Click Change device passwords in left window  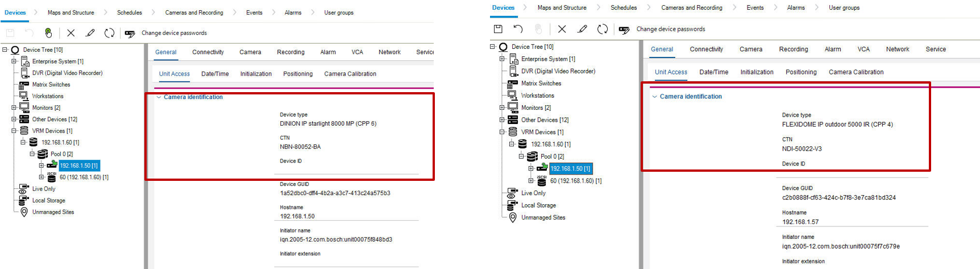pos(174,33)
